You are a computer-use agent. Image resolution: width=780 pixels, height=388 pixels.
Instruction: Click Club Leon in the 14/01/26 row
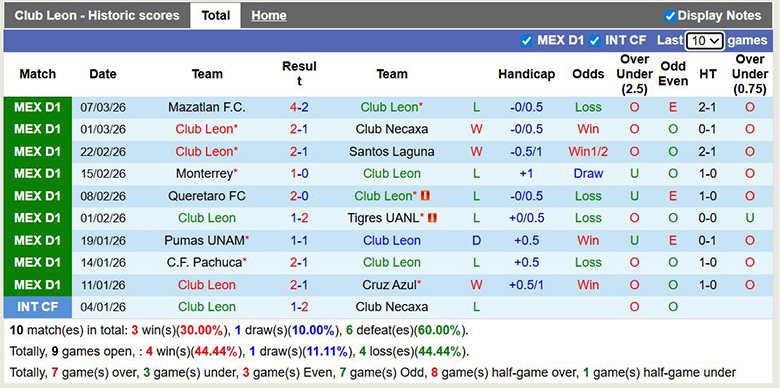coord(391,262)
